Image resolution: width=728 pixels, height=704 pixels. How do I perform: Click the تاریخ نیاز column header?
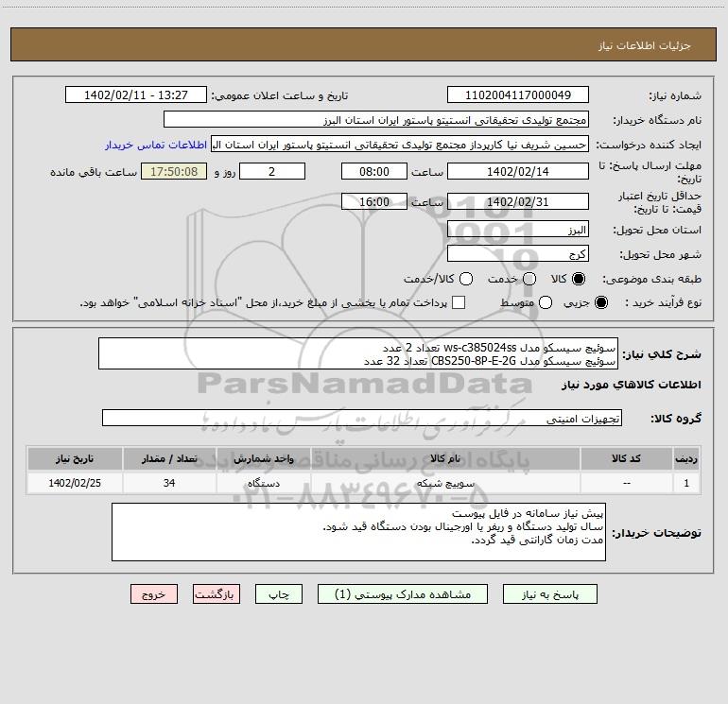point(75,458)
